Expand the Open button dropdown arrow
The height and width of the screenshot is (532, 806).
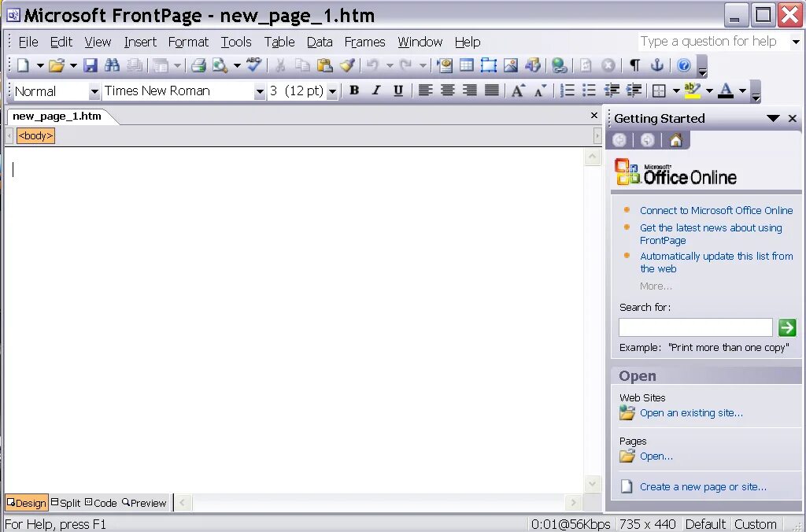pyautogui.click(x=73, y=65)
